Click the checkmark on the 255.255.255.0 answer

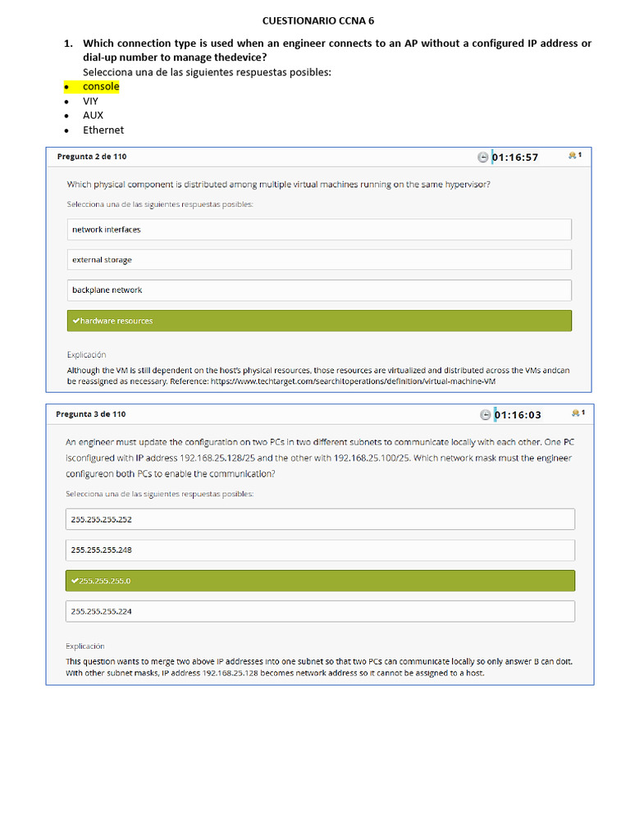tap(75, 581)
